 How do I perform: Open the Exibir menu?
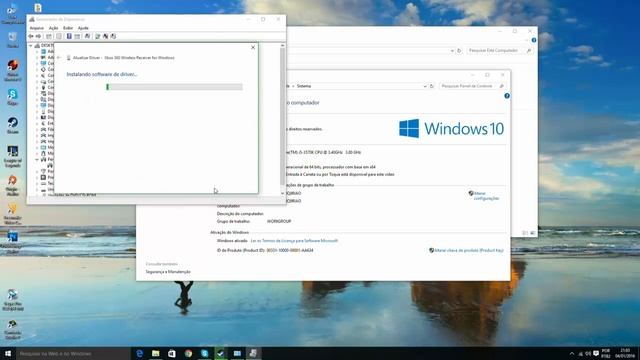click(68, 28)
